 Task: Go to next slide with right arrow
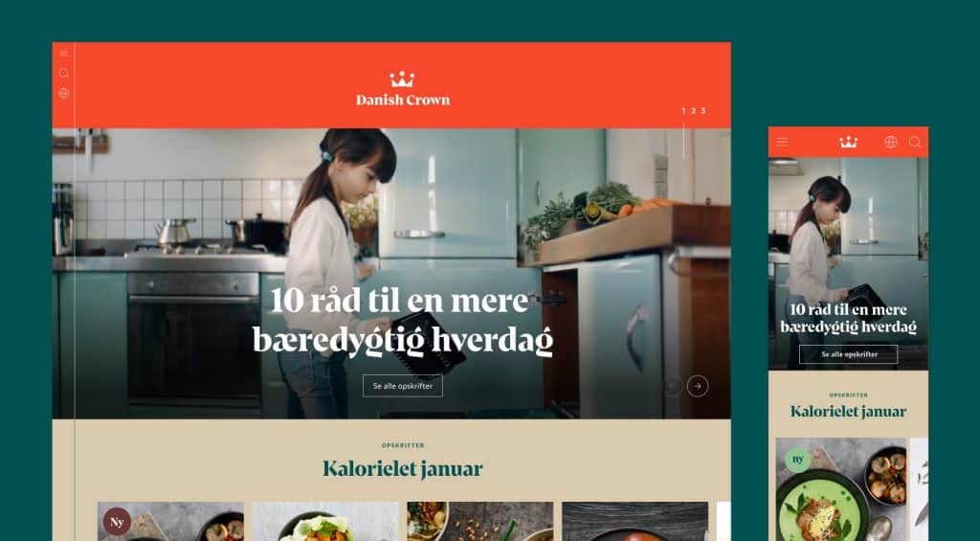pyautogui.click(x=698, y=386)
